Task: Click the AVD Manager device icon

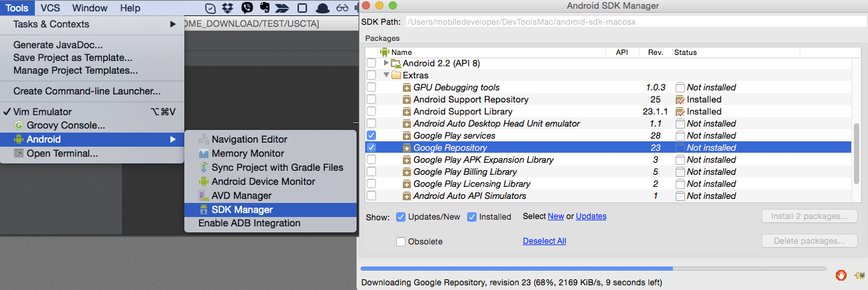Action: (204, 196)
